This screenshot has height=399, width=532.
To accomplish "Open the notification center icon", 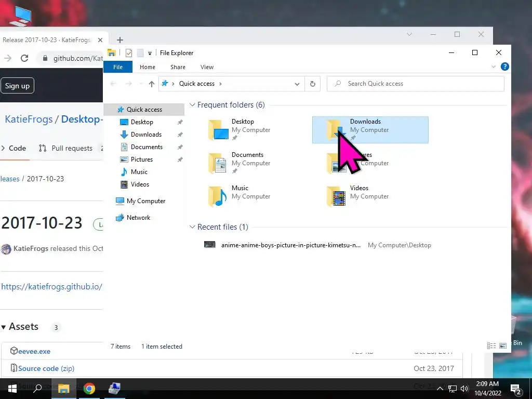I will [516, 389].
